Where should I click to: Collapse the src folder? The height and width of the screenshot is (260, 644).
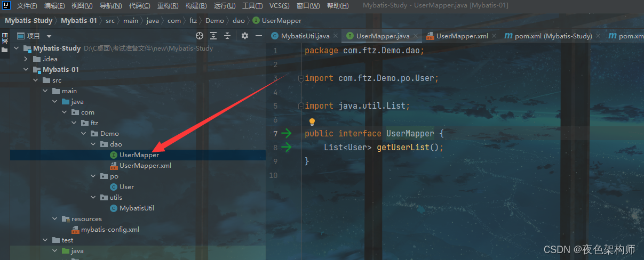coord(35,80)
